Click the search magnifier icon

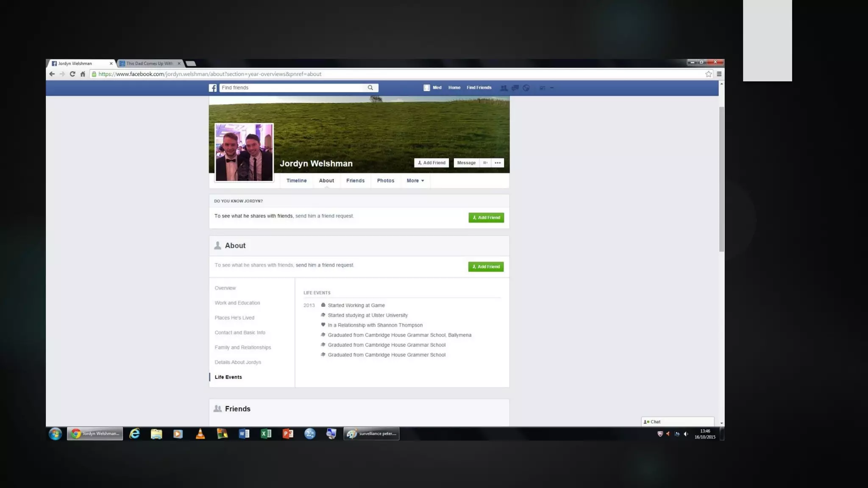pyautogui.click(x=370, y=88)
